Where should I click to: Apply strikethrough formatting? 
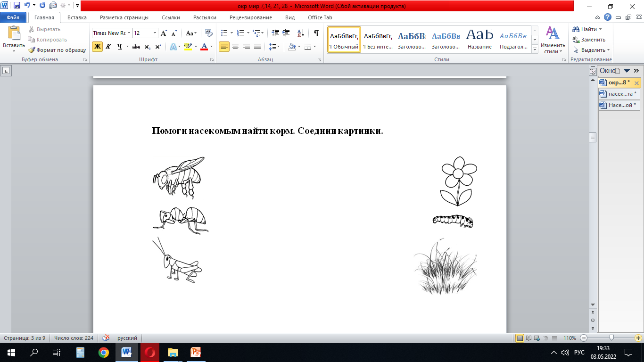(x=136, y=47)
